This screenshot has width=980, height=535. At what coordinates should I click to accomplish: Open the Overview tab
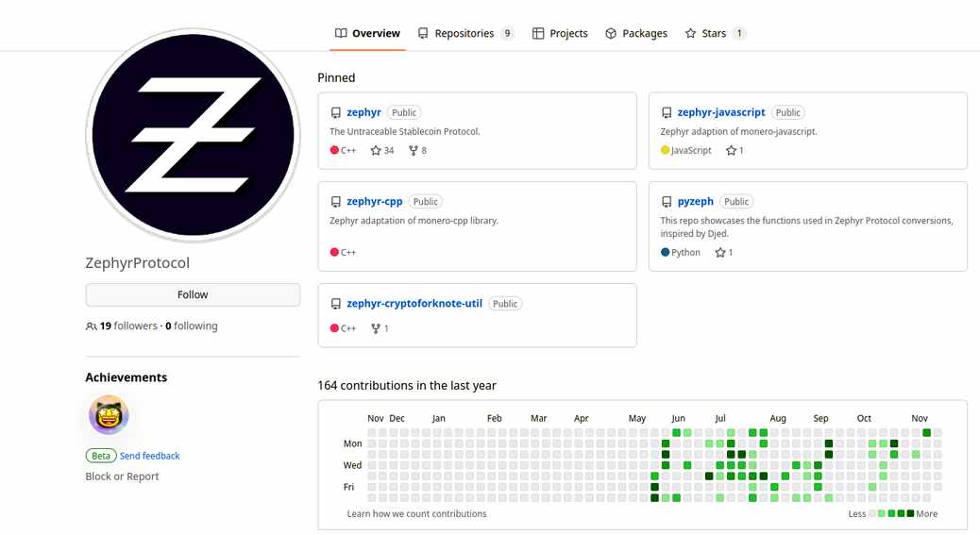367,33
